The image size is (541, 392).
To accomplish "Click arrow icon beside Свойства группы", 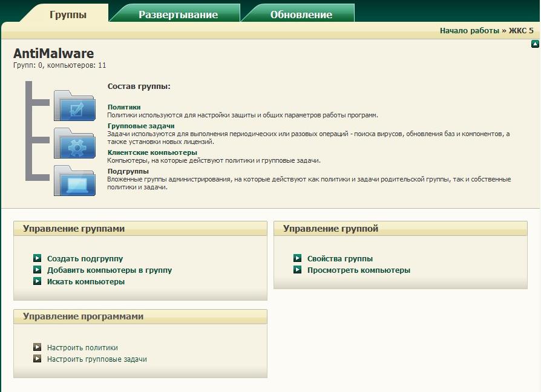I will [297, 258].
